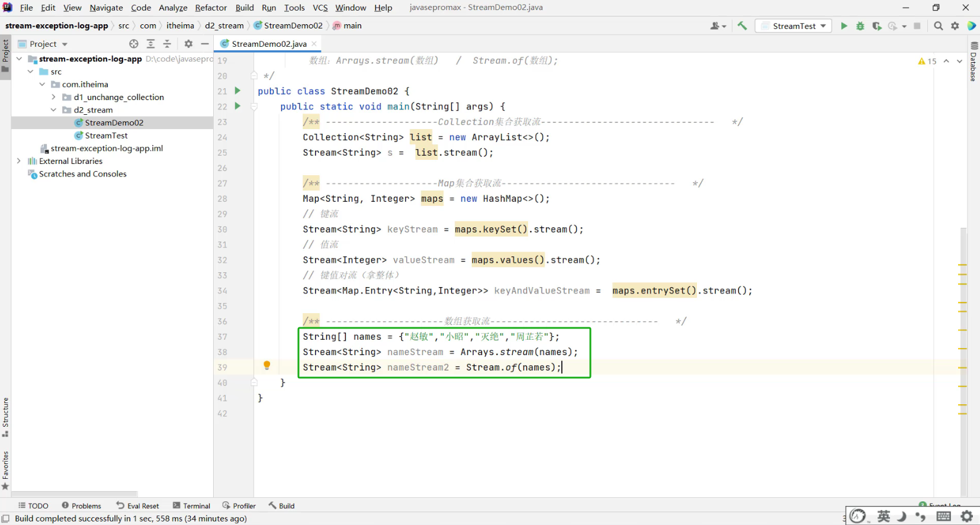The image size is (980, 525).
Task: Click Expand All in the Project panel header
Action: tap(150, 44)
